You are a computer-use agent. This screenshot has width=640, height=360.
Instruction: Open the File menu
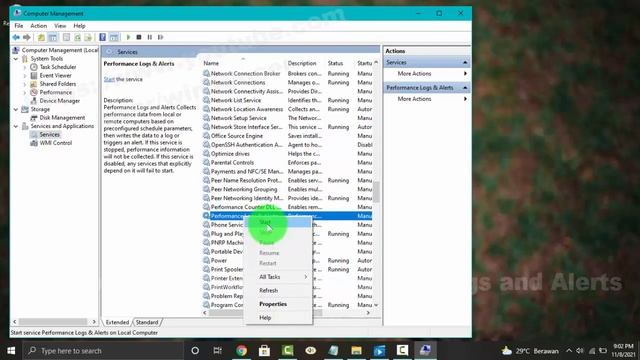19,26
